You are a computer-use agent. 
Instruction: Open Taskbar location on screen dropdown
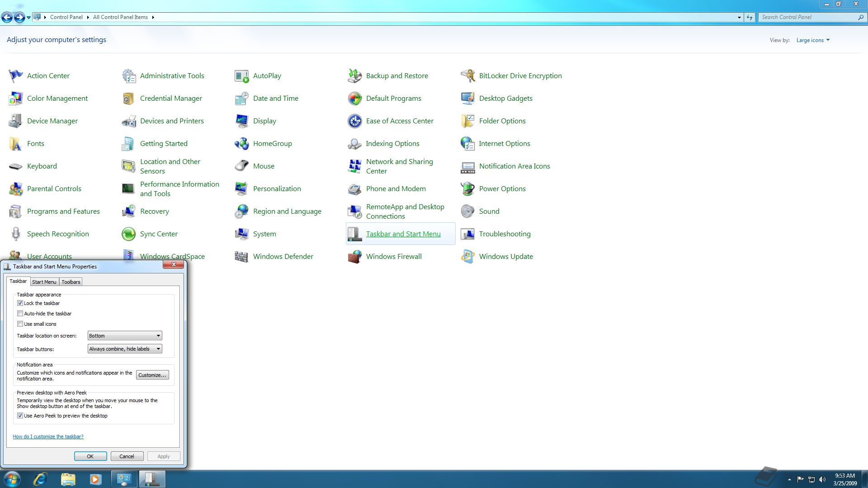coord(125,336)
